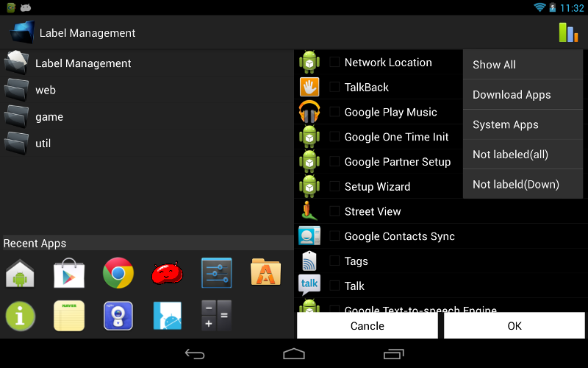Viewport: 588px width, 368px height.
Task: Select the web label row
Action: point(147,90)
